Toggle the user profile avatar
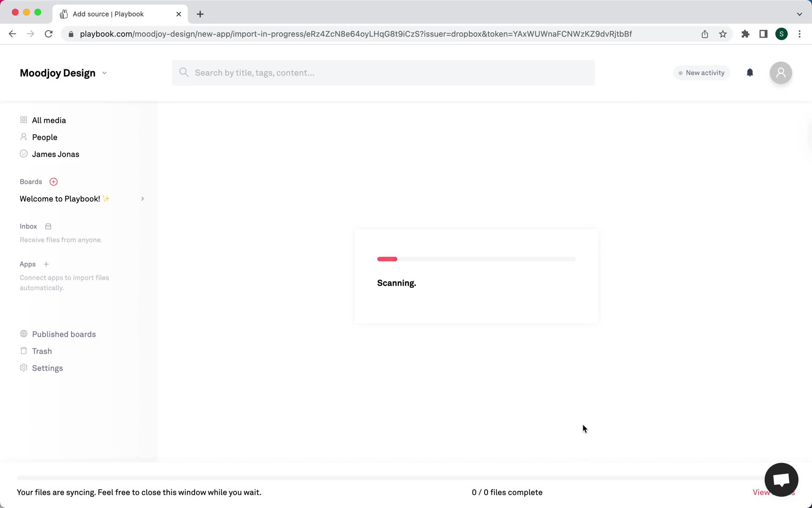 tap(781, 72)
